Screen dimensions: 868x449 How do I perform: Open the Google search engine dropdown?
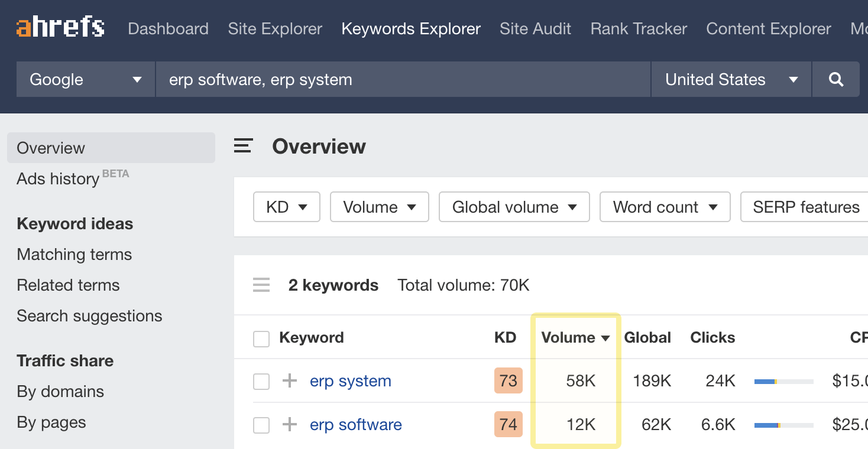pyautogui.click(x=86, y=80)
